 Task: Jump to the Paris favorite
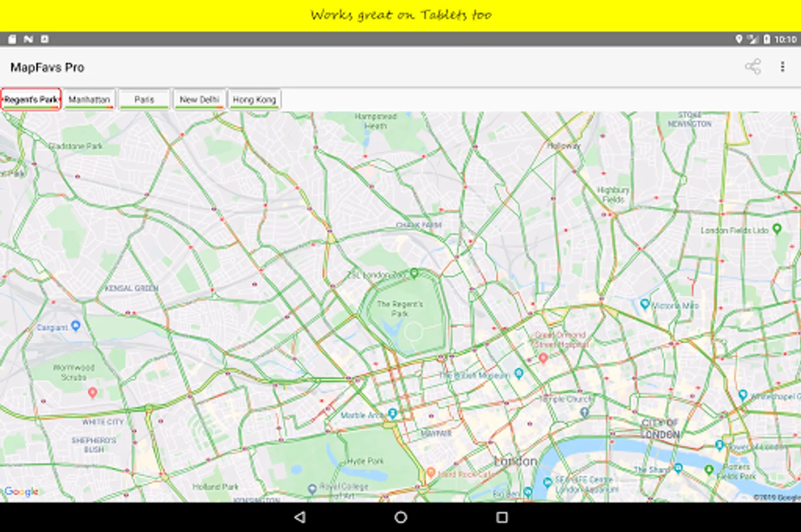(144, 99)
